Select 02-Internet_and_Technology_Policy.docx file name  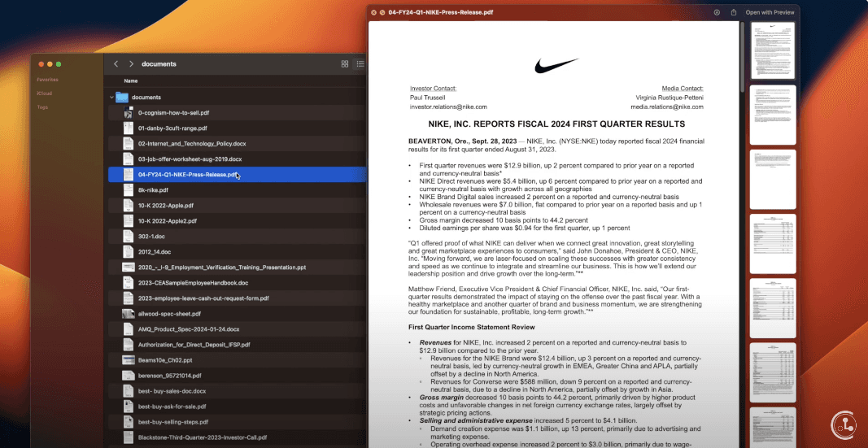192,144
